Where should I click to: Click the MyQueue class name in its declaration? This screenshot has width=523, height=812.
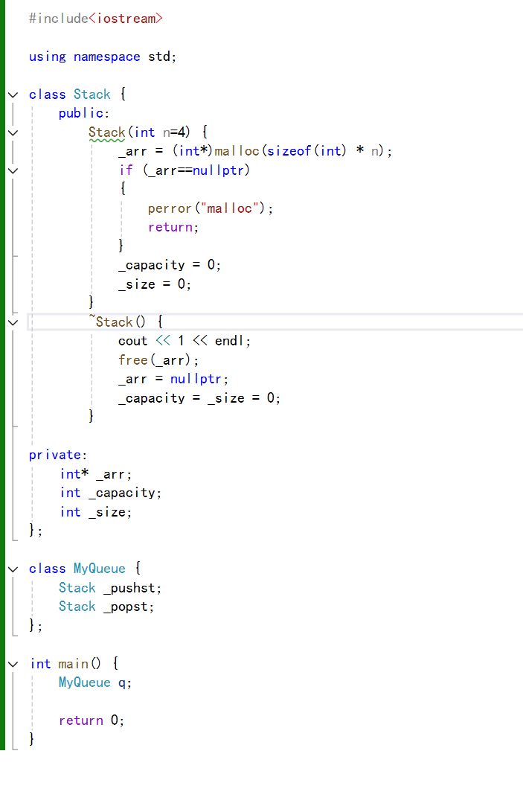tap(100, 569)
